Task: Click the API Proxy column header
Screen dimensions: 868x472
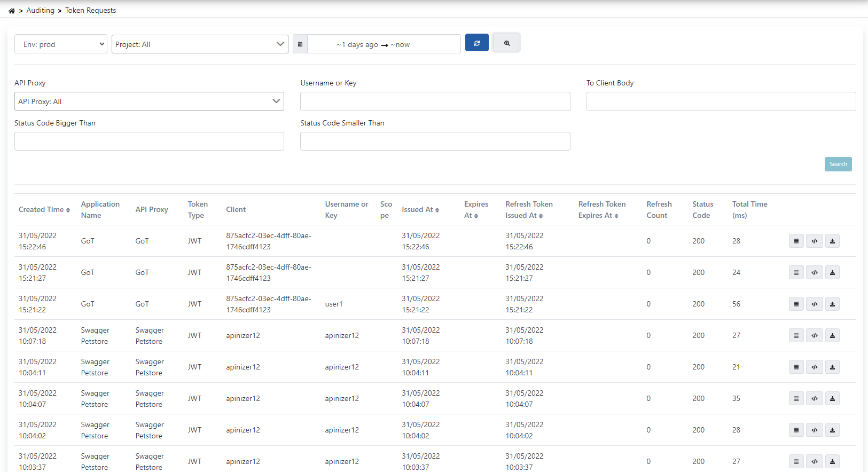Action: click(x=152, y=210)
